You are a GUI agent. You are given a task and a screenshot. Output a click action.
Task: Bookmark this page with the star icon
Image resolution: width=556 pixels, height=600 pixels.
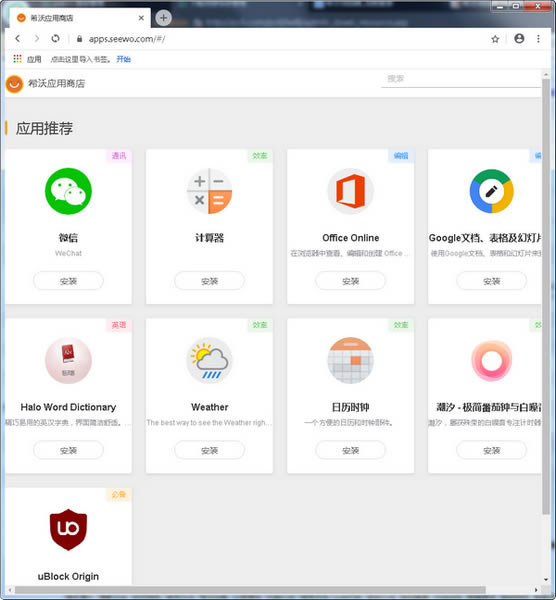click(495, 39)
